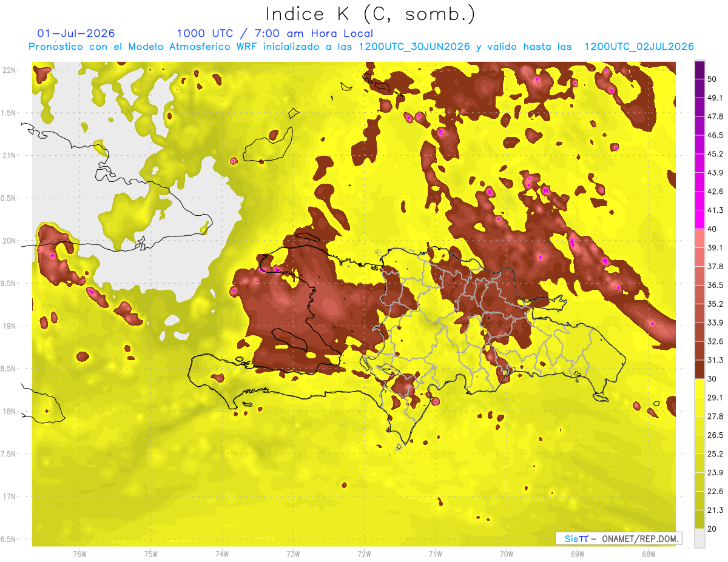
Task: Click colorbar value "47.8"
Action: pos(715,116)
